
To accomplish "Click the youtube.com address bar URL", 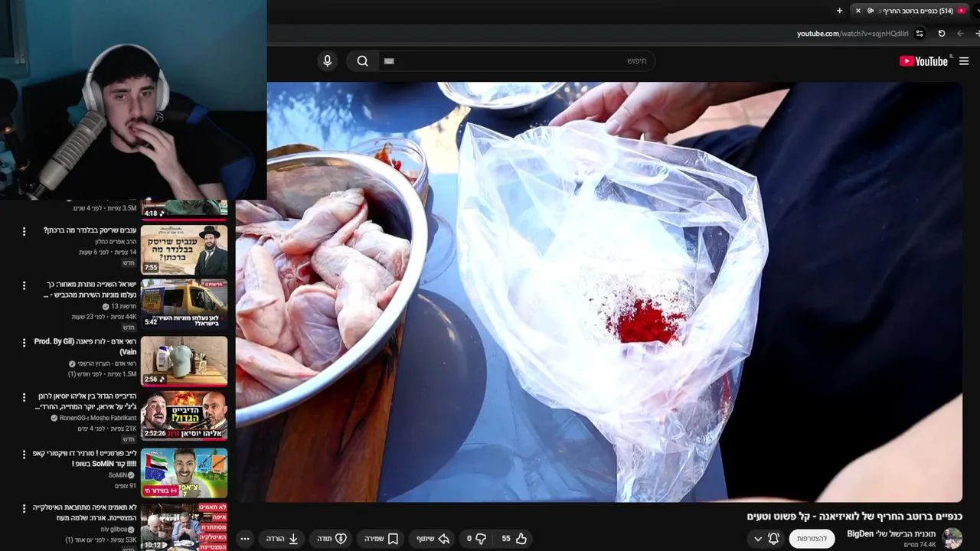I will coord(852,34).
